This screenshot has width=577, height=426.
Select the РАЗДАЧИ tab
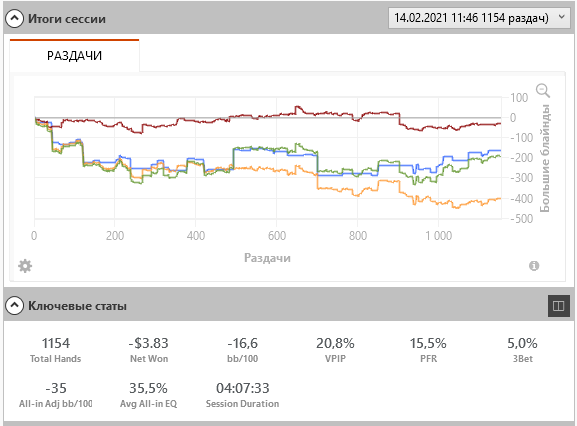[74, 56]
